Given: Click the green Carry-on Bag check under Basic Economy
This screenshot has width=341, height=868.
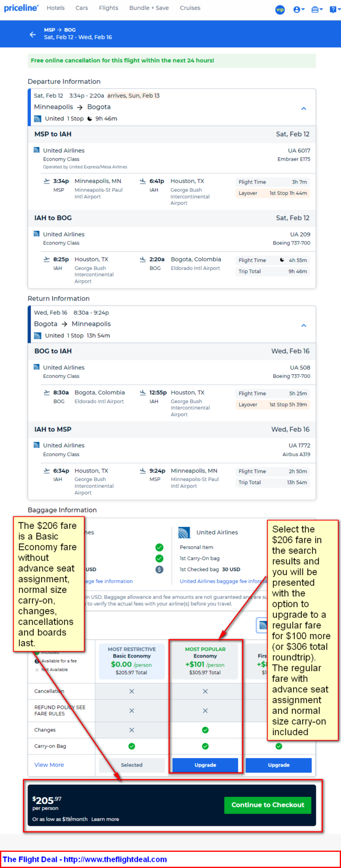Looking at the screenshot, I should [x=131, y=746].
